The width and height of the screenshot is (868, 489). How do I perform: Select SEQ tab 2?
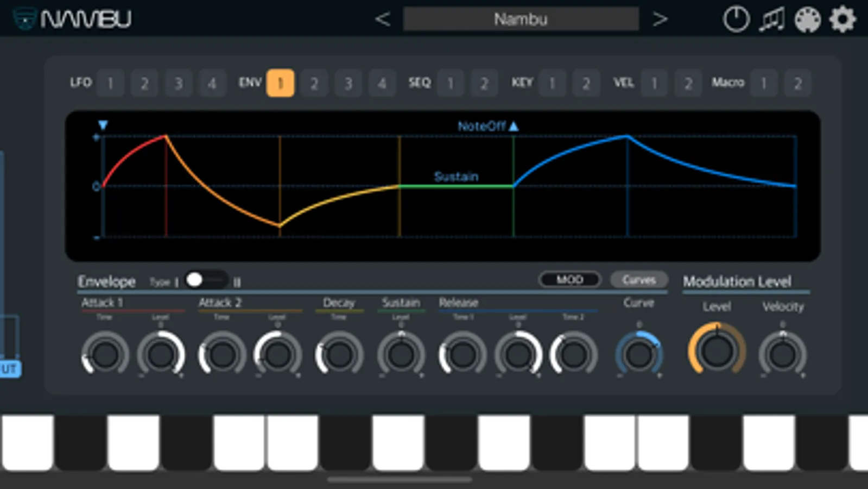484,83
